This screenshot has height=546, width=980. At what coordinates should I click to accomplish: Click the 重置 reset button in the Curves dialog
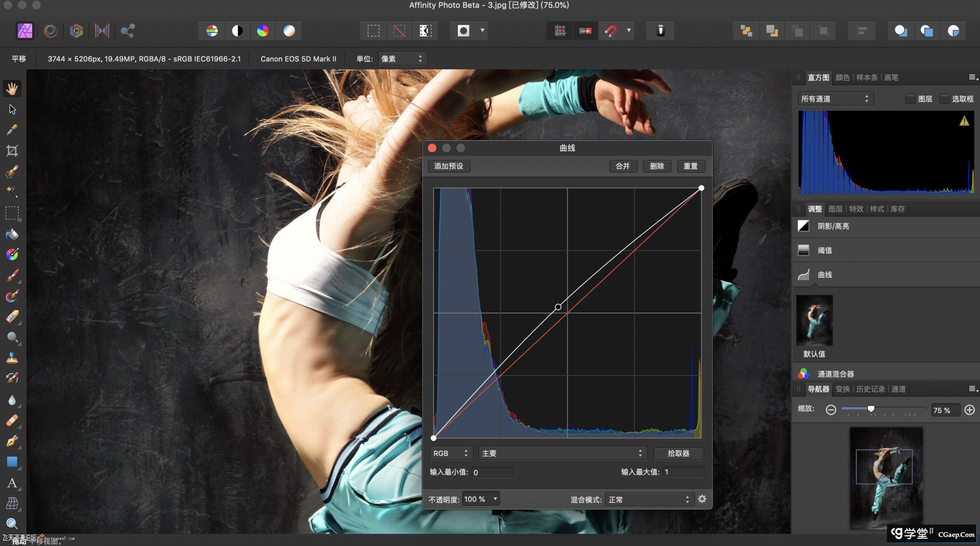[691, 166]
